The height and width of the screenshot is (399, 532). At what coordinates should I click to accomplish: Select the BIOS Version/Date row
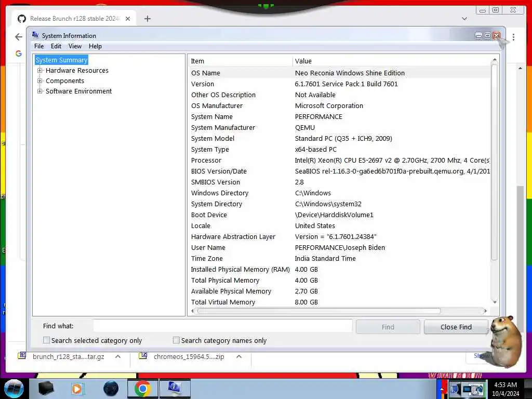pyautogui.click(x=339, y=171)
